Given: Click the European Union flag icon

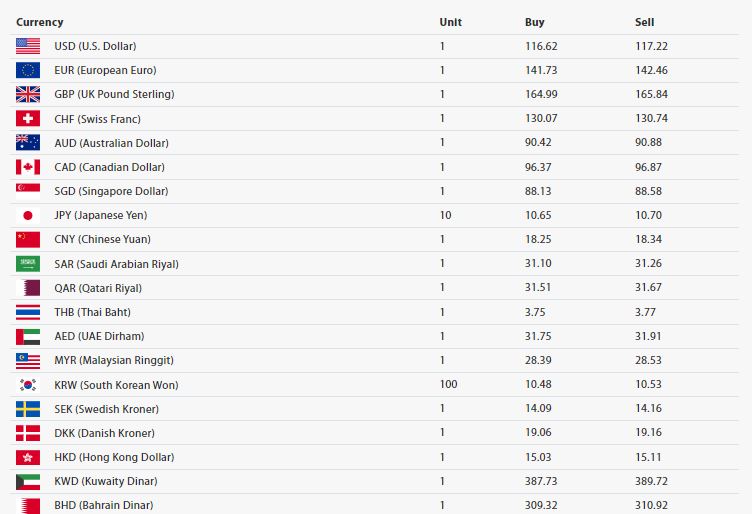Looking at the screenshot, I should click(28, 70).
